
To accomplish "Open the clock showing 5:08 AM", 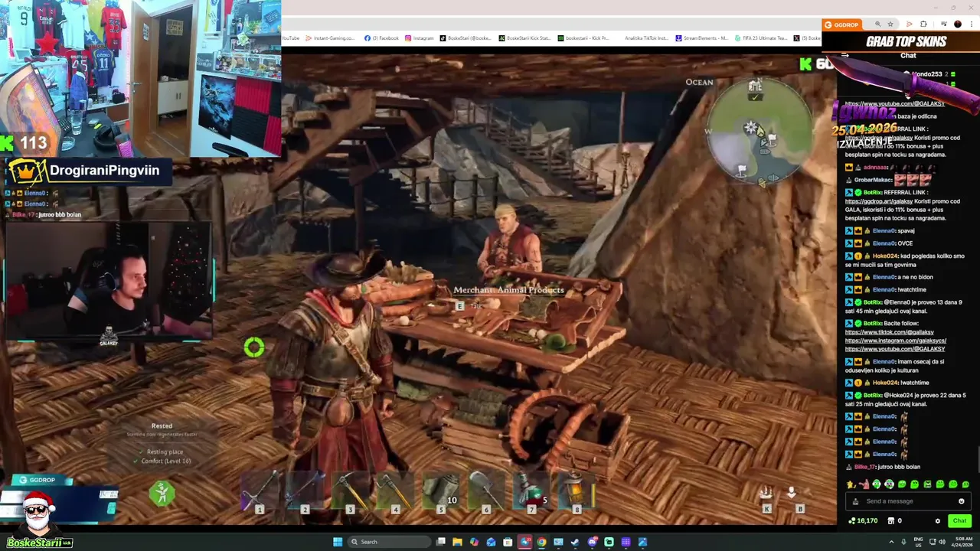I will pos(962,542).
